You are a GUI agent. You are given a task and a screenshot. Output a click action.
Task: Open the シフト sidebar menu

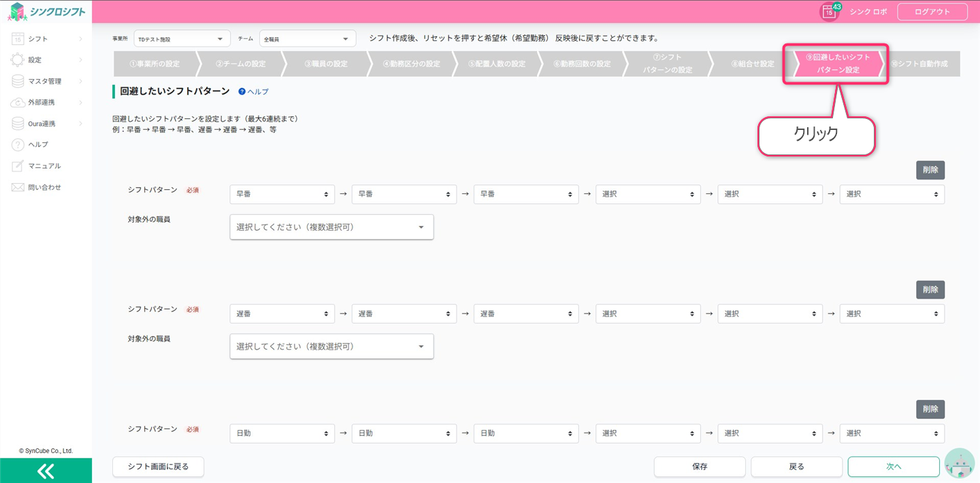click(38, 39)
